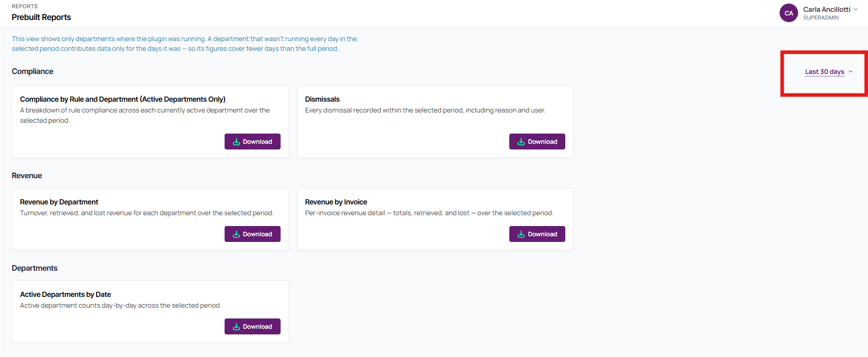Download the Revenue by Invoice report

point(537,234)
